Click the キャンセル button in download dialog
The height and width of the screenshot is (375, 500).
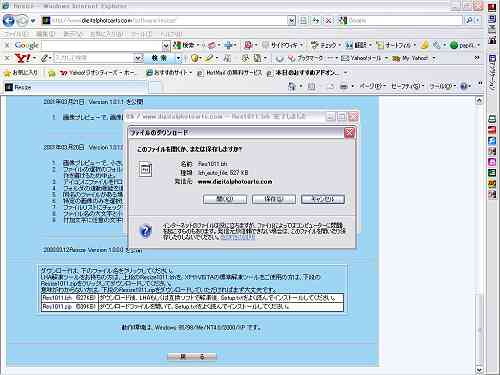[x=323, y=199]
